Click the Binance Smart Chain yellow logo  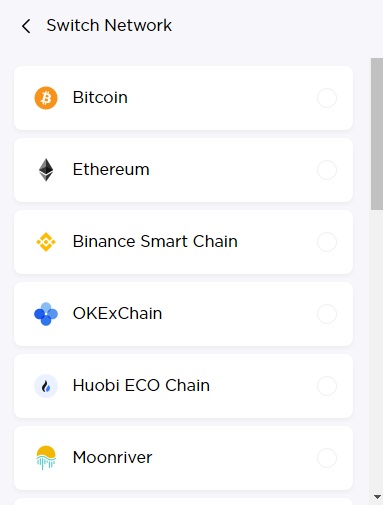point(46,242)
